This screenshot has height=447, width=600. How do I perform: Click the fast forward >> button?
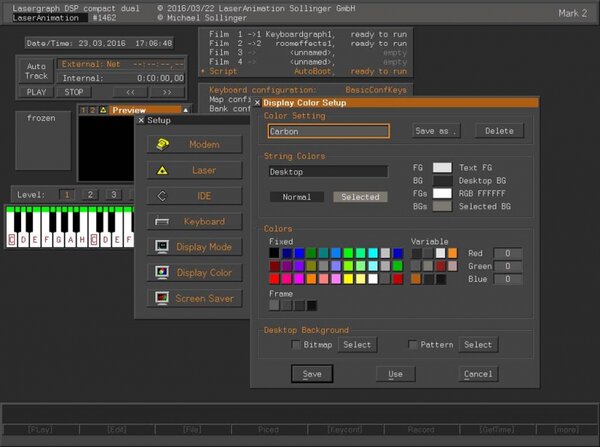[x=167, y=92]
